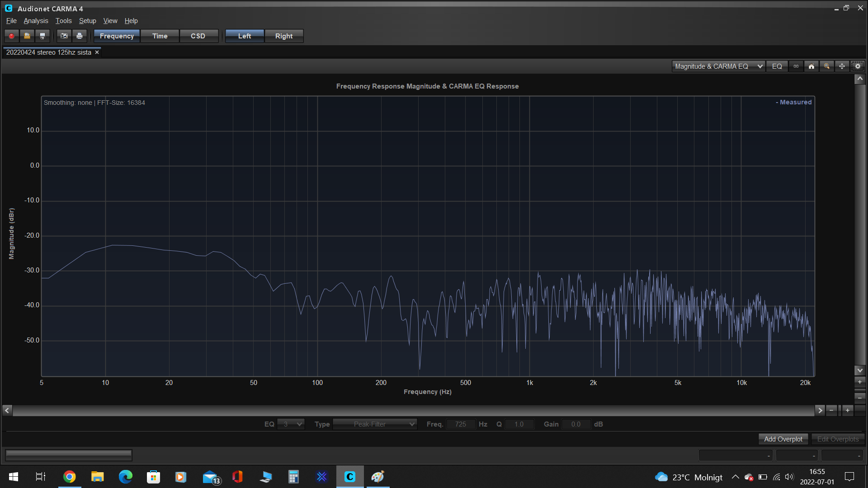The width and height of the screenshot is (868, 488).
Task: Switch to the Time view
Action: click(x=160, y=36)
